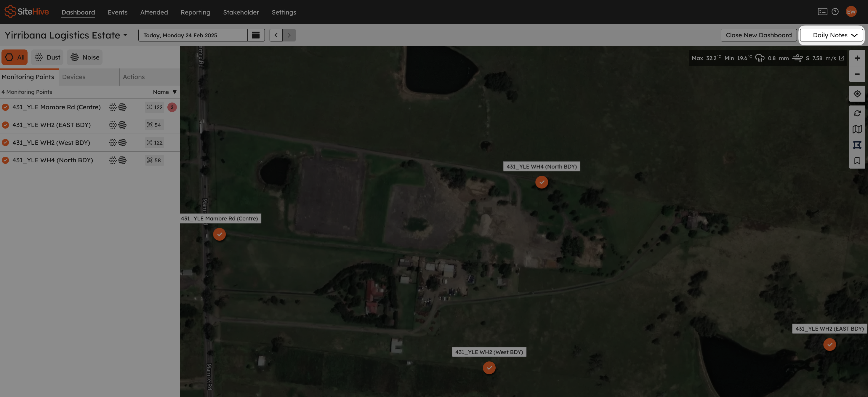Click photo count 122 on WH2 (West BDY) row

(154, 143)
